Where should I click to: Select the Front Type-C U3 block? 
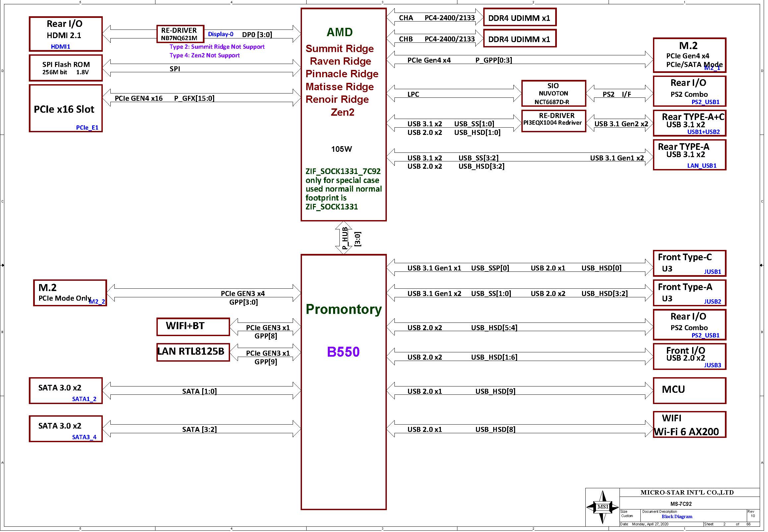tap(690, 263)
